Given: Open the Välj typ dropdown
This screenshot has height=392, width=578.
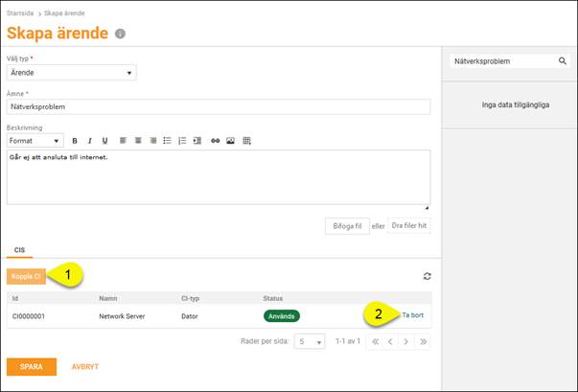Looking at the screenshot, I should (71, 73).
